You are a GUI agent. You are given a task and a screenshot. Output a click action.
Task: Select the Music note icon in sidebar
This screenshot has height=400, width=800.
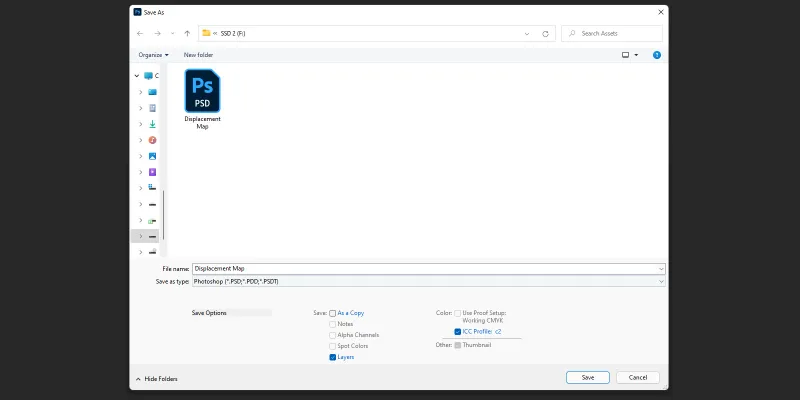pyautogui.click(x=152, y=140)
